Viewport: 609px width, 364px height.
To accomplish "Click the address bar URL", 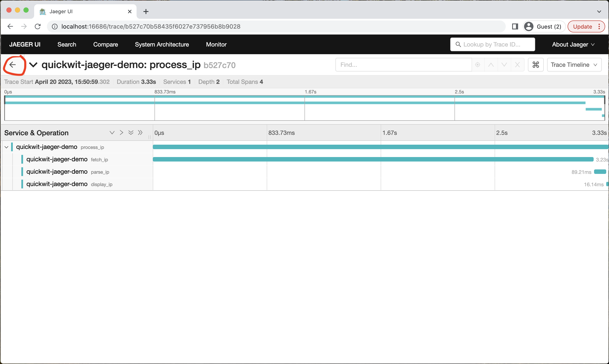I will (151, 26).
